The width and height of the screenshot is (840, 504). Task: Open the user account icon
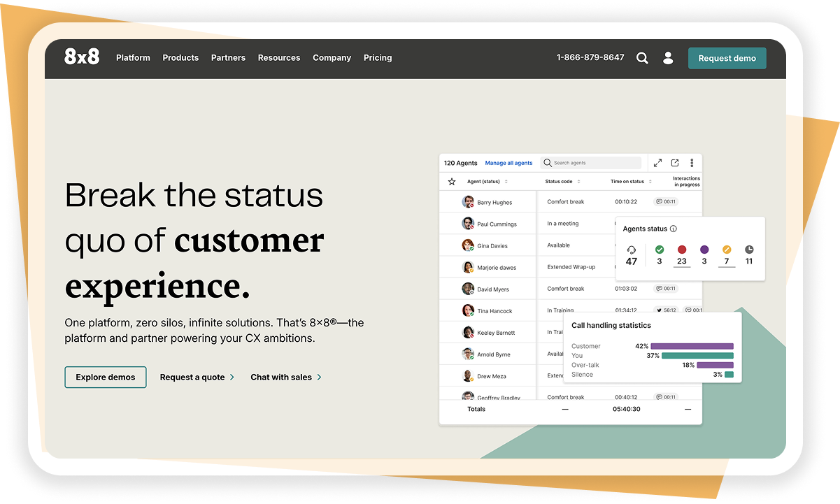(668, 58)
